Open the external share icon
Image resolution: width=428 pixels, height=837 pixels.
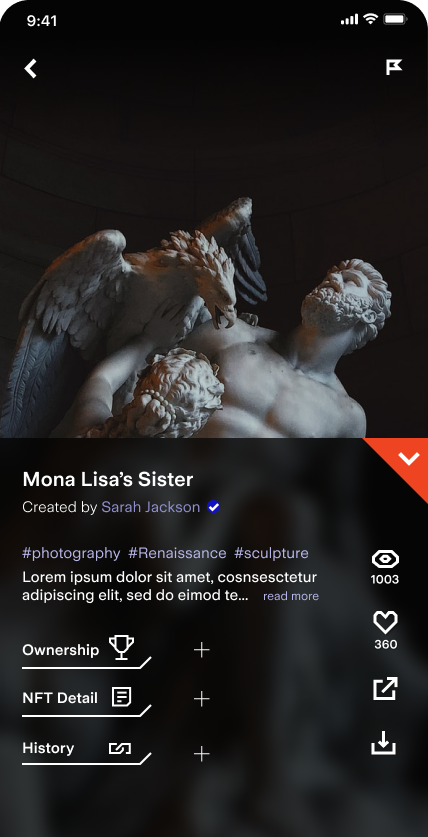click(385, 688)
